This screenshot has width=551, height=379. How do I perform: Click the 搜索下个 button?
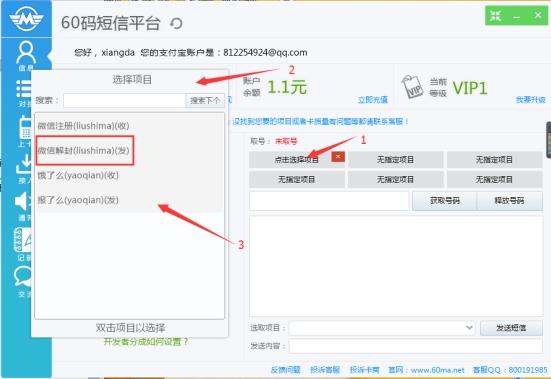[x=205, y=100]
